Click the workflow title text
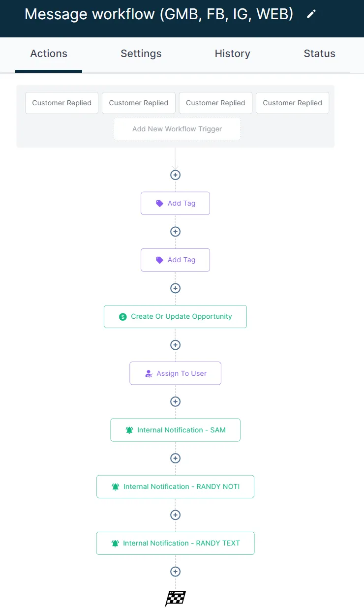This screenshot has height=608, width=364. 159,14
